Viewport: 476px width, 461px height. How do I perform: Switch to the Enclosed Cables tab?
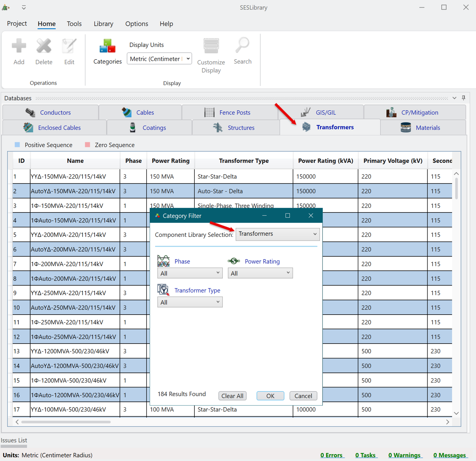point(54,128)
